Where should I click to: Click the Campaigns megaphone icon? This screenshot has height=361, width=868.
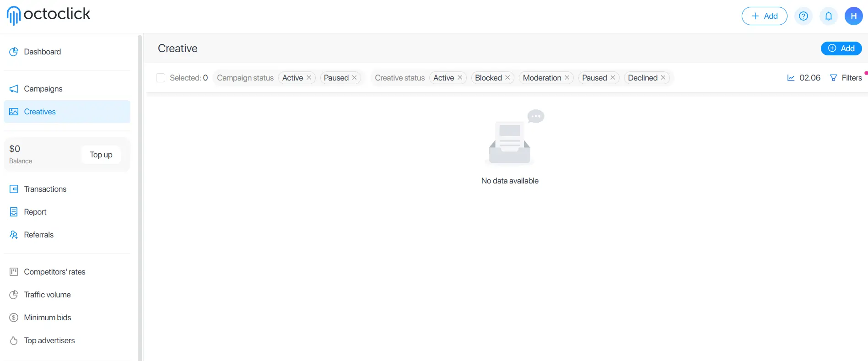point(14,89)
